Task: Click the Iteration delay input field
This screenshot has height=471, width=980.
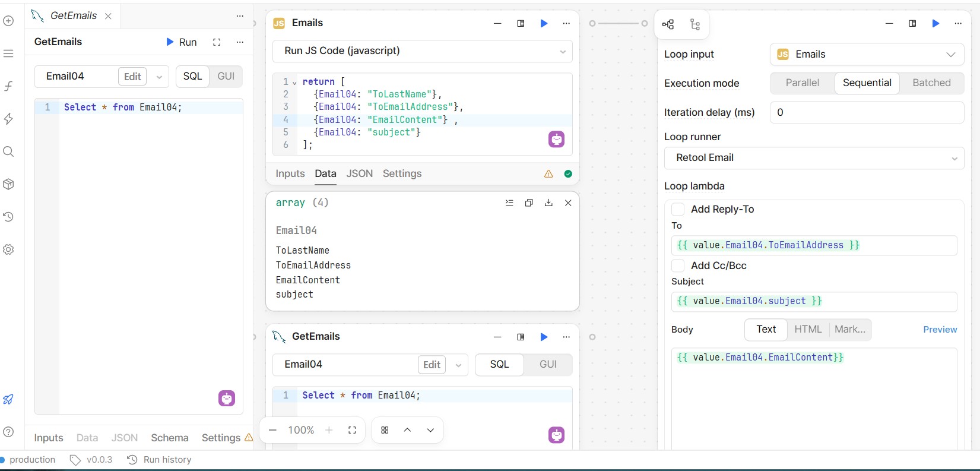Action: tap(866, 112)
